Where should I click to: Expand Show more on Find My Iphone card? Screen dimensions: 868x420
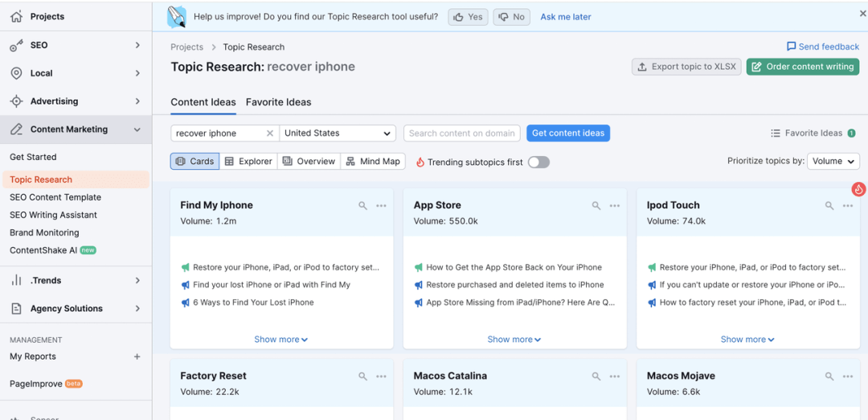click(x=281, y=340)
